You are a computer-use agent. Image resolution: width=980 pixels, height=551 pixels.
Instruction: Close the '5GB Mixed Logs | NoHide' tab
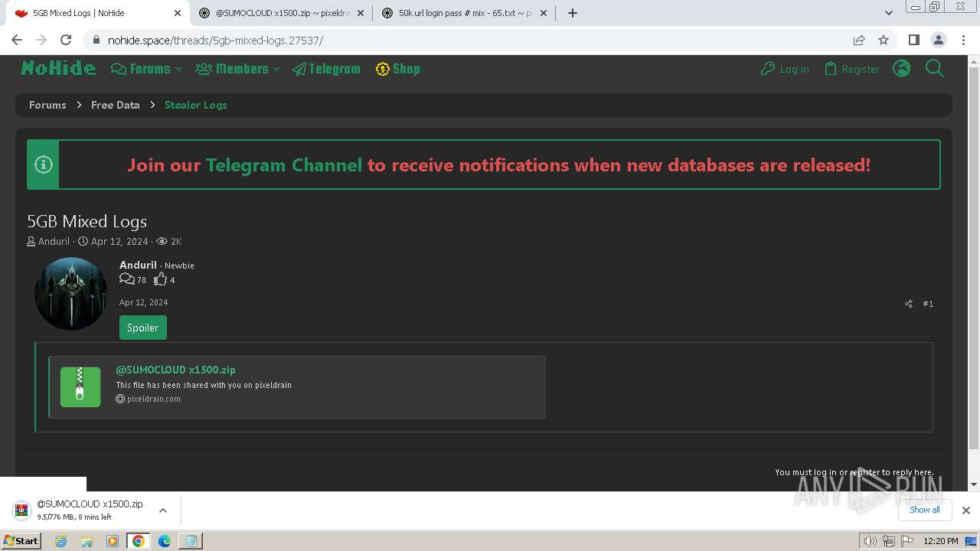[x=178, y=13]
